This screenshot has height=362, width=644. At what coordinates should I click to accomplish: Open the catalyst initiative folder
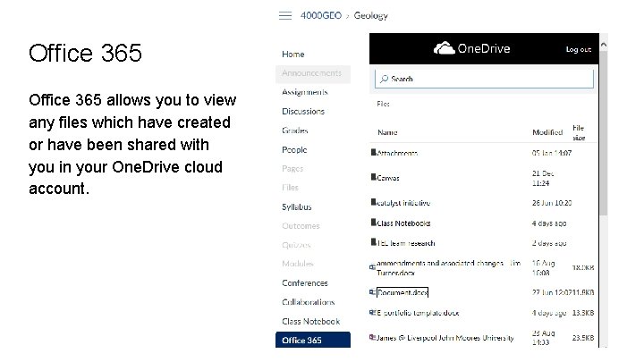pos(403,203)
